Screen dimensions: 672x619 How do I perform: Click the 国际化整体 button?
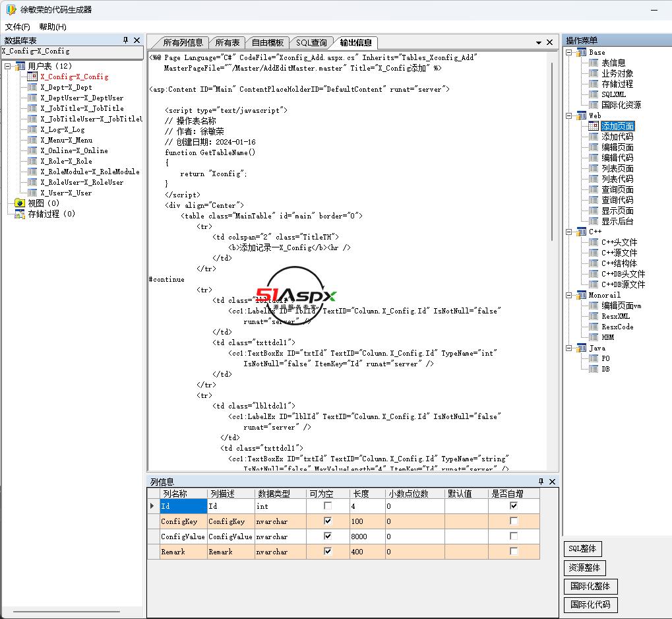[x=590, y=586]
